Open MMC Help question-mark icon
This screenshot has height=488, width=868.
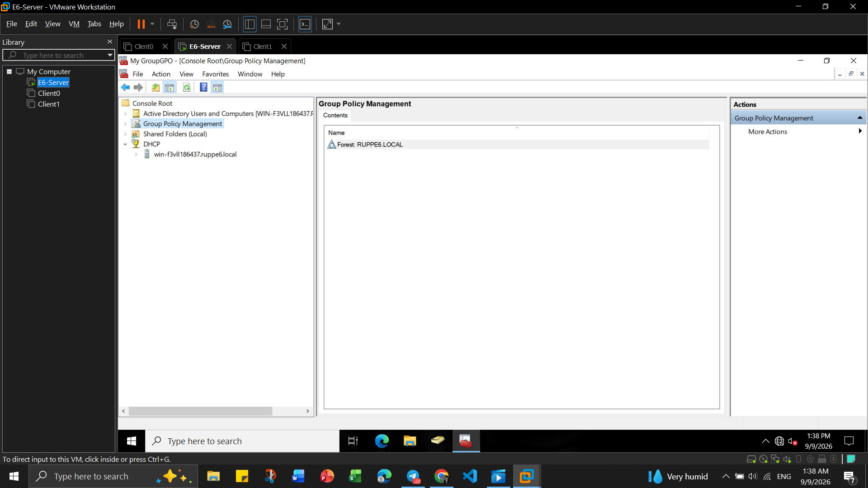pyautogui.click(x=204, y=88)
